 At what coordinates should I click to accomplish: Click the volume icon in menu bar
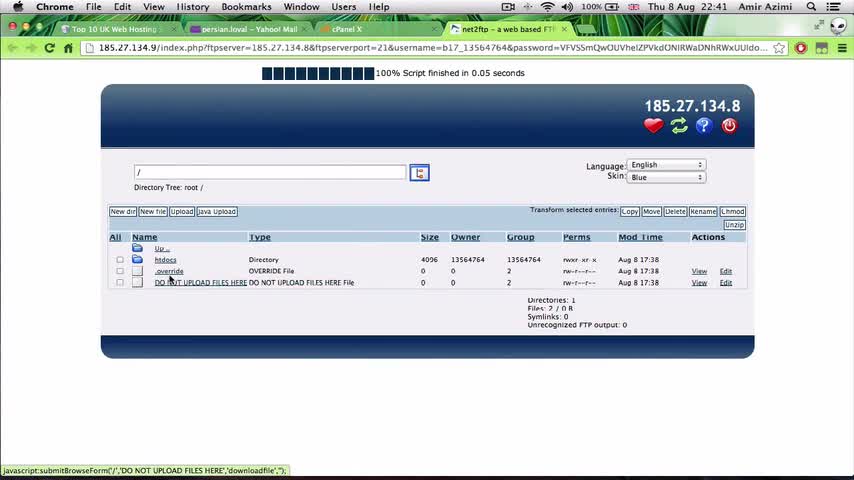click(567, 7)
